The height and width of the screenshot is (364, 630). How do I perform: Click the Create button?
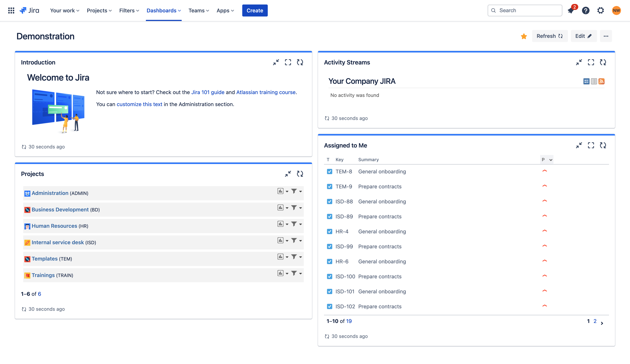255,10
